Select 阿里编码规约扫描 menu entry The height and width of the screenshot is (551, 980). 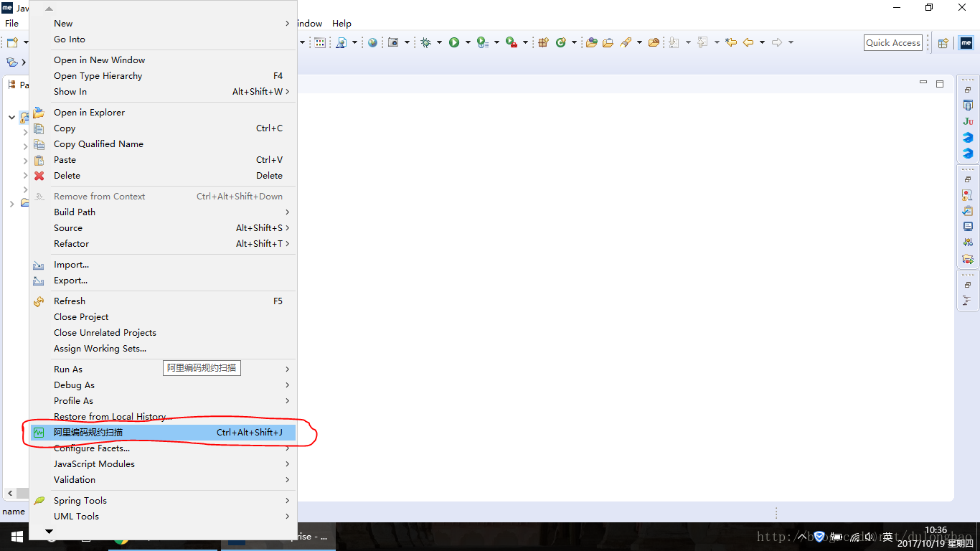163,433
